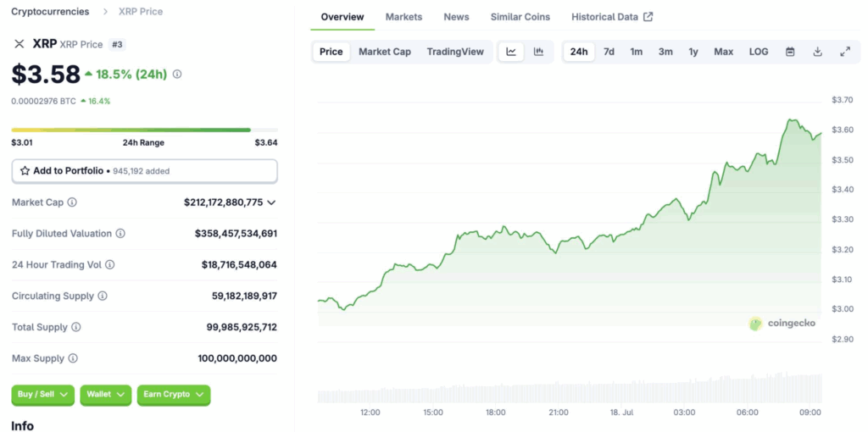Click the Circulating Supply info icon
Image resolution: width=868 pixels, height=432 pixels.
point(103,296)
